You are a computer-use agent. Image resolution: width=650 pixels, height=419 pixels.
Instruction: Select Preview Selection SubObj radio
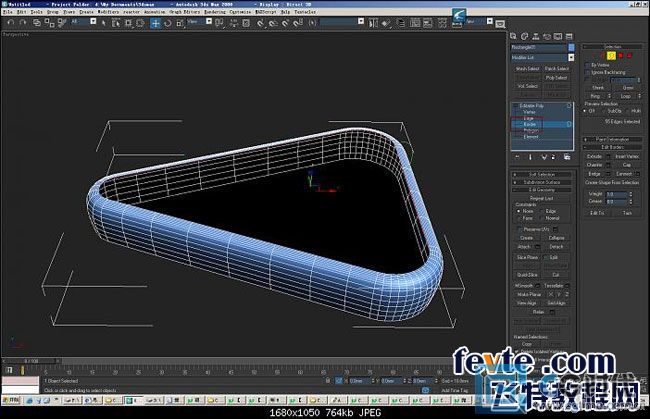(x=604, y=111)
